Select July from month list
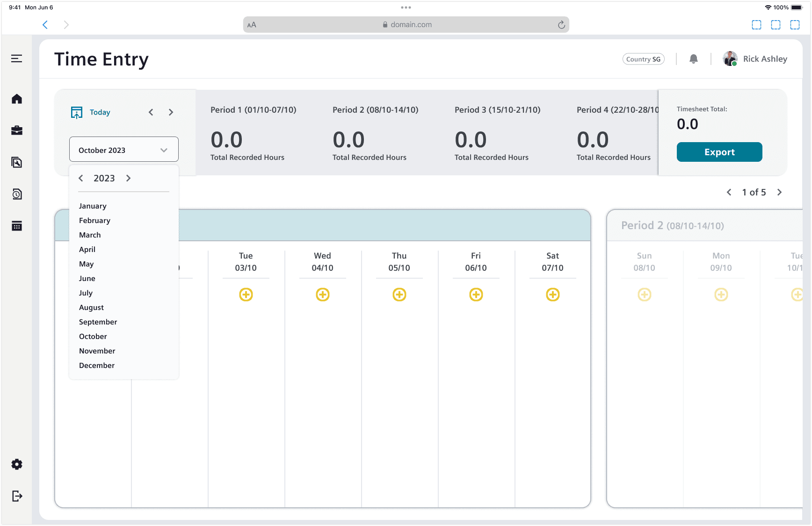Image resolution: width=812 pixels, height=526 pixels. pos(86,293)
